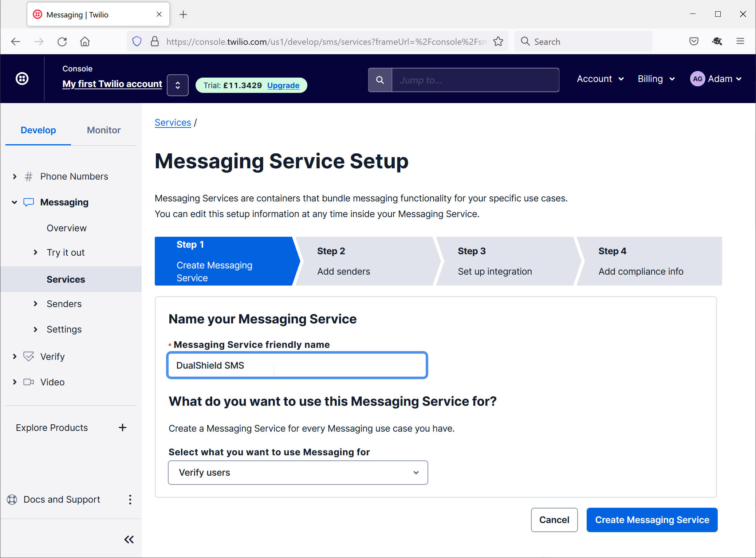Expand the Senders submenu

point(35,304)
